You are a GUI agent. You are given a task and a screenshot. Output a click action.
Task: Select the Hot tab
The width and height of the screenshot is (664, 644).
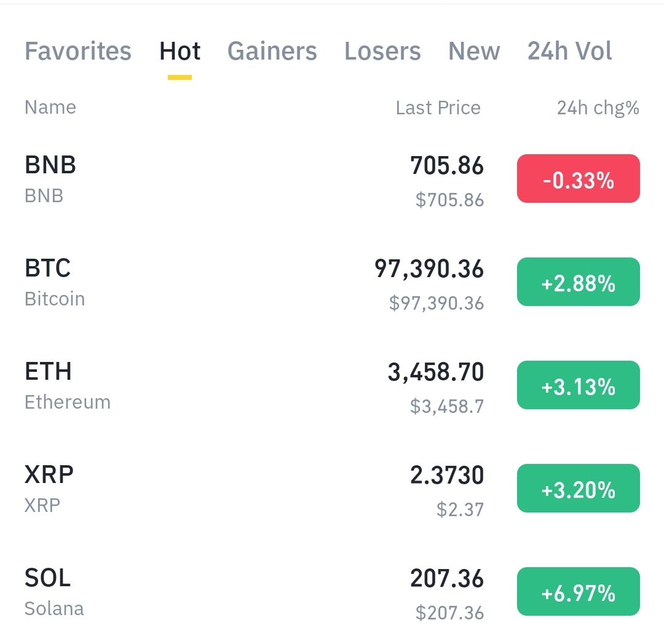click(x=180, y=52)
